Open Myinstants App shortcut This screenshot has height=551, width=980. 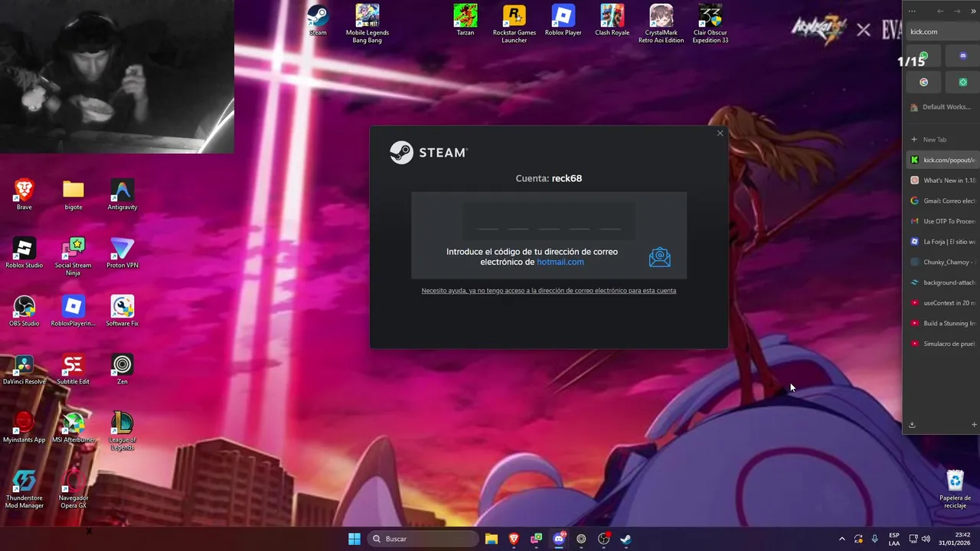click(24, 427)
